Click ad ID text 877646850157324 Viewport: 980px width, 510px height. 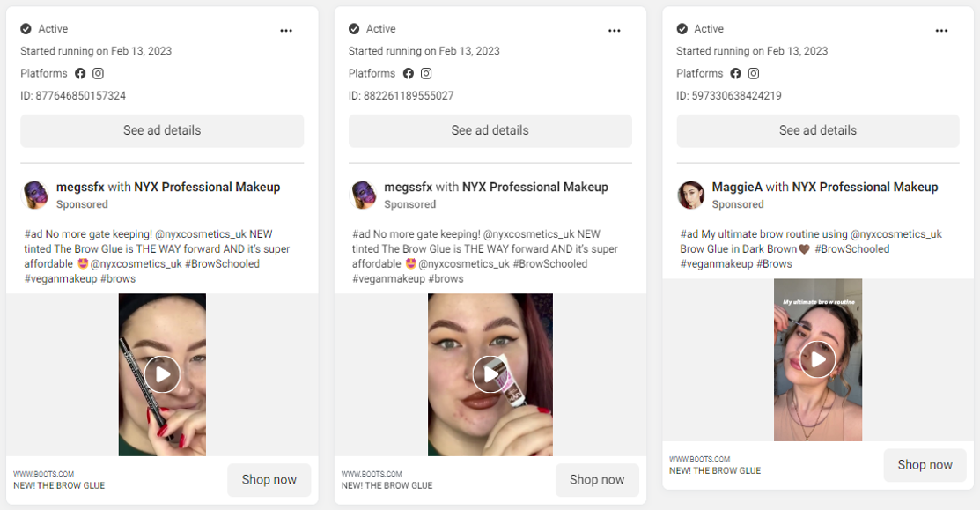(x=73, y=96)
